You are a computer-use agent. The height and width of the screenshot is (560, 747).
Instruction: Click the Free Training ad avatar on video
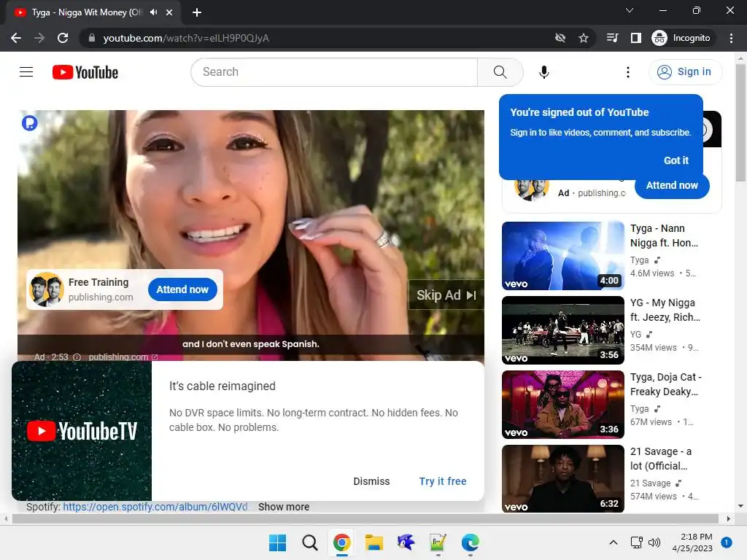[46, 289]
